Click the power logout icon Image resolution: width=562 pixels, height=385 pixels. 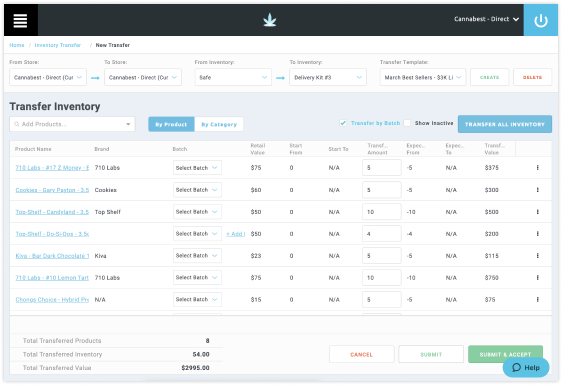540,20
